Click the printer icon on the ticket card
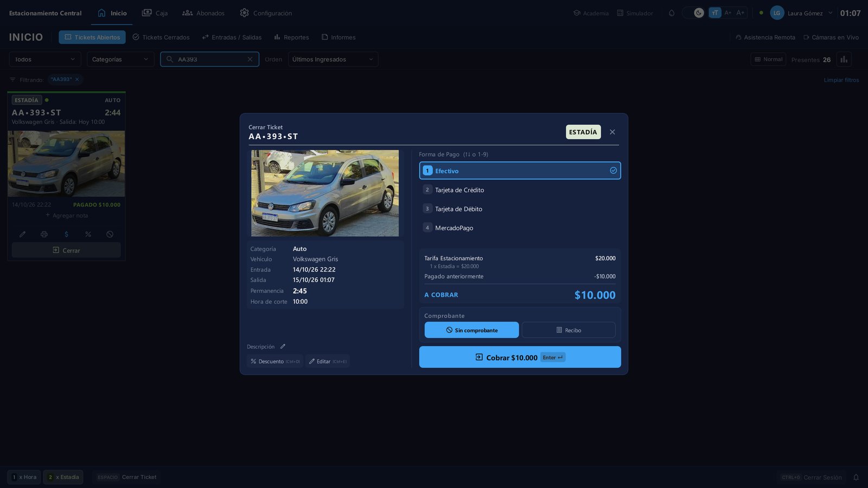The image size is (868, 488). [44, 234]
